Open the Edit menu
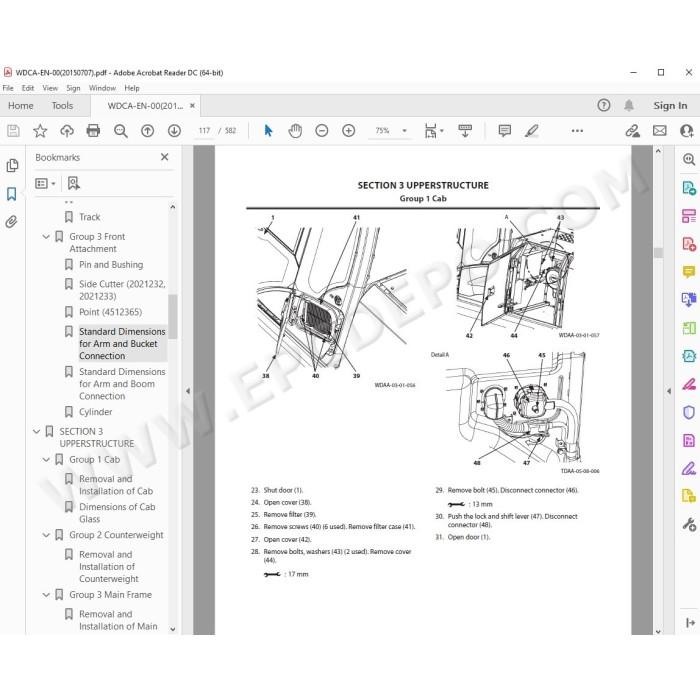Viewport: 700px width, 700px height. pos(28,88)
